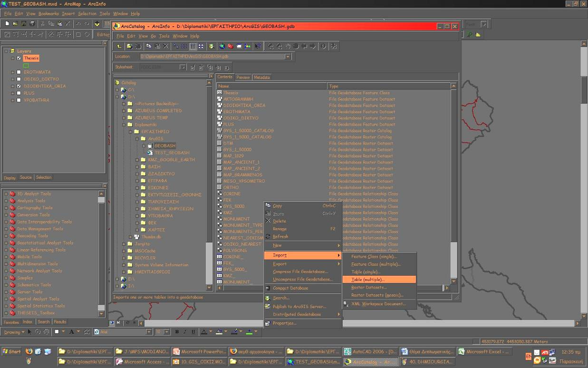The height and width of the screenshot is (368, 588).
Task: Open Microsoft Excel taskbar button
Action: 484,352
